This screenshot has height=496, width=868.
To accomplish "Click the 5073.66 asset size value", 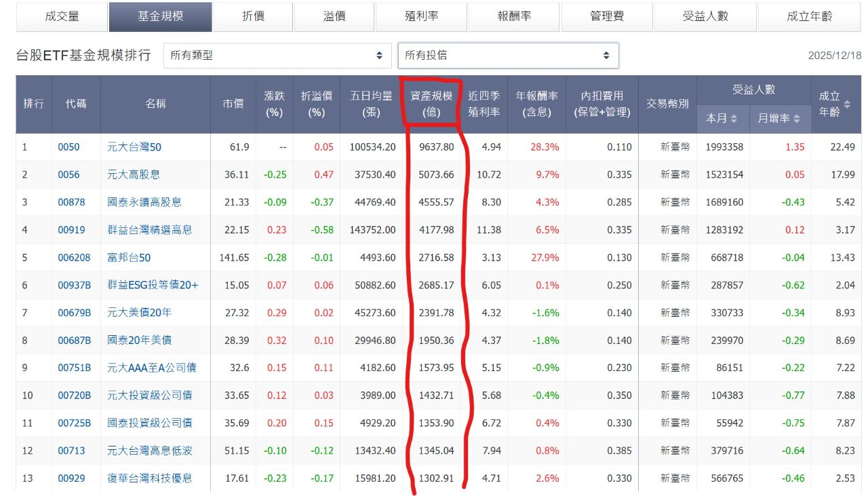I will (437, 174).
